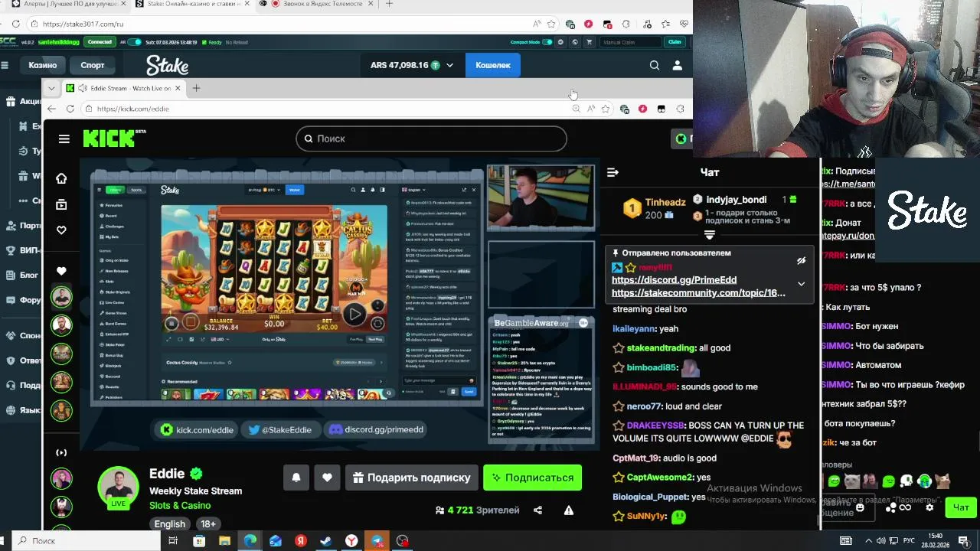Click the Manual Claim input field
The image size is (980, 551).
click(x=630, y=42)
